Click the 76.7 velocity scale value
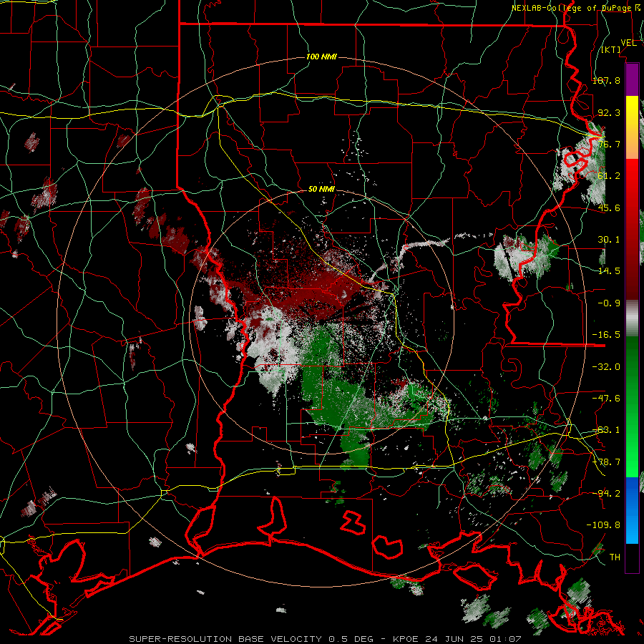This screenshot has width=644, height=644. [609, 144]
